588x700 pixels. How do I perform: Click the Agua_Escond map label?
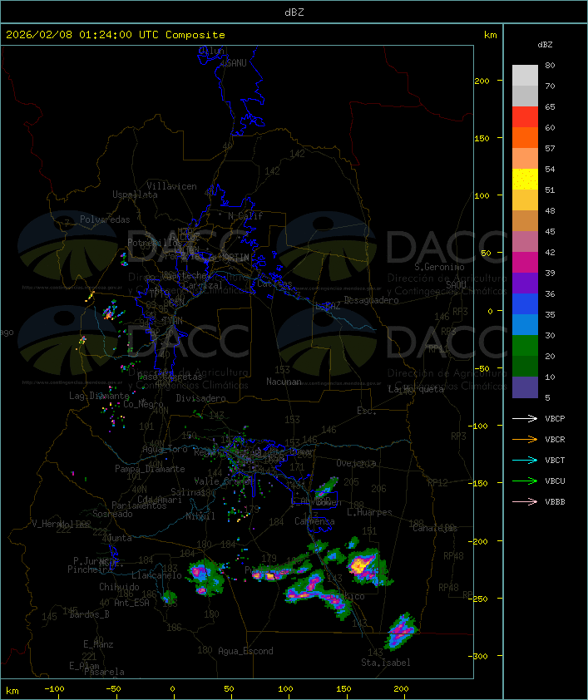click(245, 651)
